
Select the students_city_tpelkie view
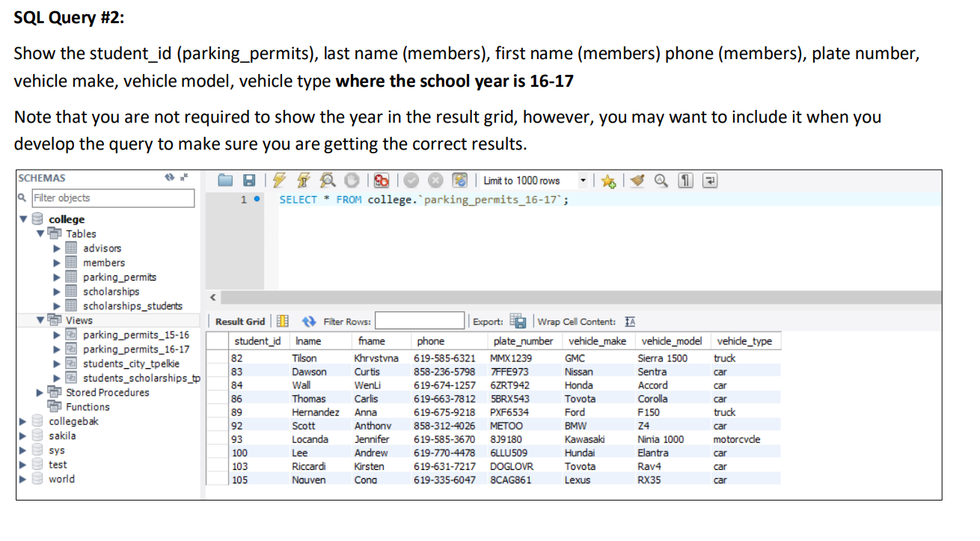pos(131,364)
